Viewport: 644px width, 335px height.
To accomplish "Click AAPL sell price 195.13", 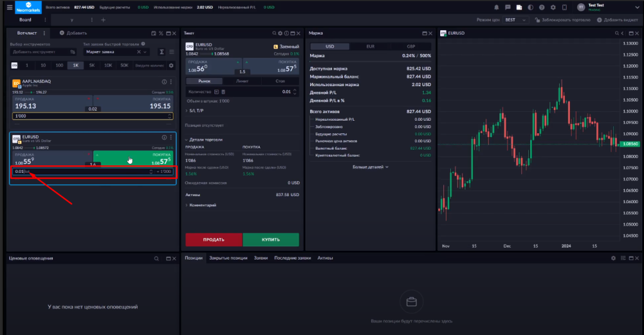I will [x=52, y=104].
